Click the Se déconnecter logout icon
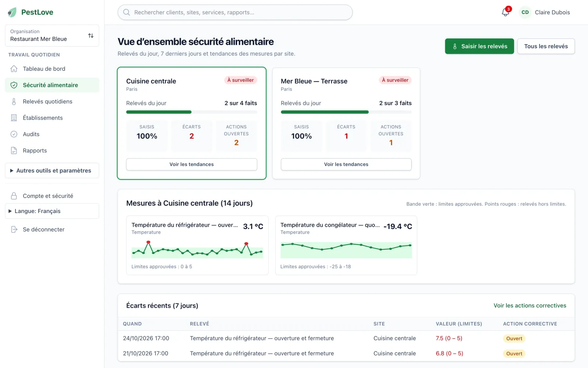This screenshot has width=588, height=368. (x=14, y=229)
